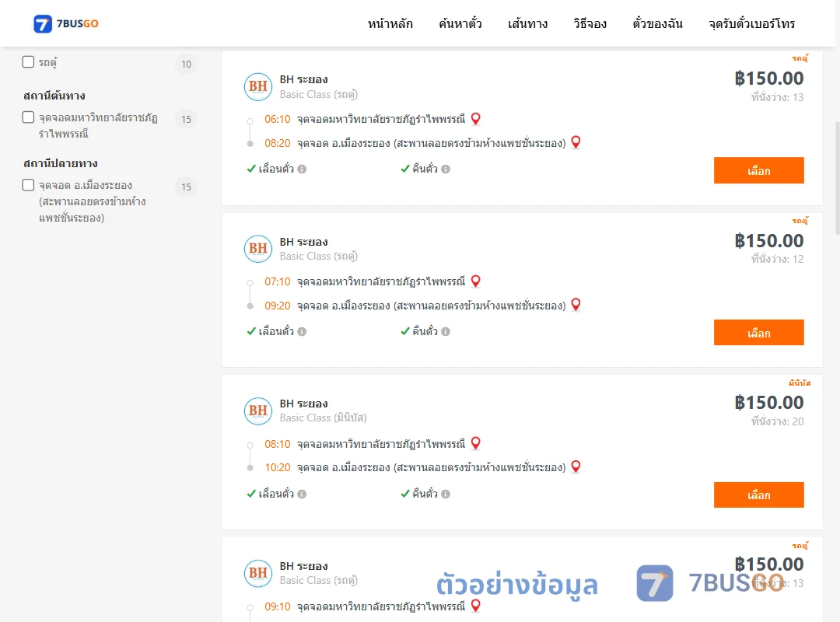840x622 pixels.
Task: Select the 07:10 trip with เลือก button
Action: point(758,333)
